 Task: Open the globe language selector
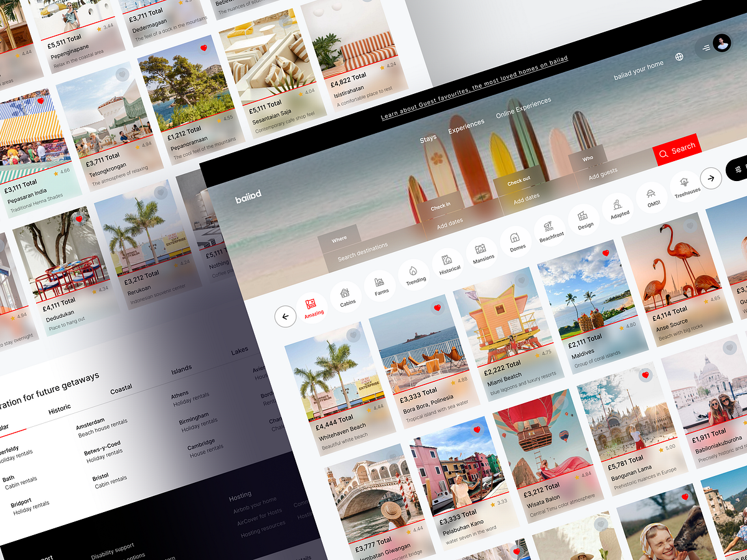[679, 56]
